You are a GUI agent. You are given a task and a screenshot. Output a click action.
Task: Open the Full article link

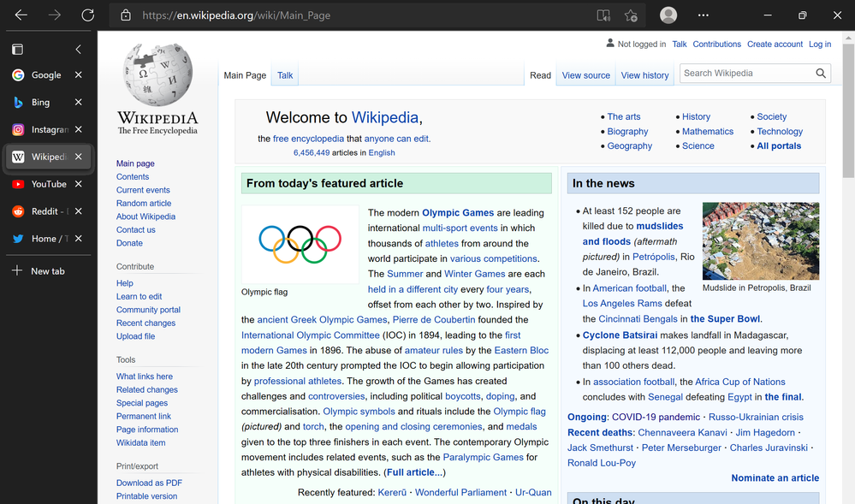tap(414, 472)
